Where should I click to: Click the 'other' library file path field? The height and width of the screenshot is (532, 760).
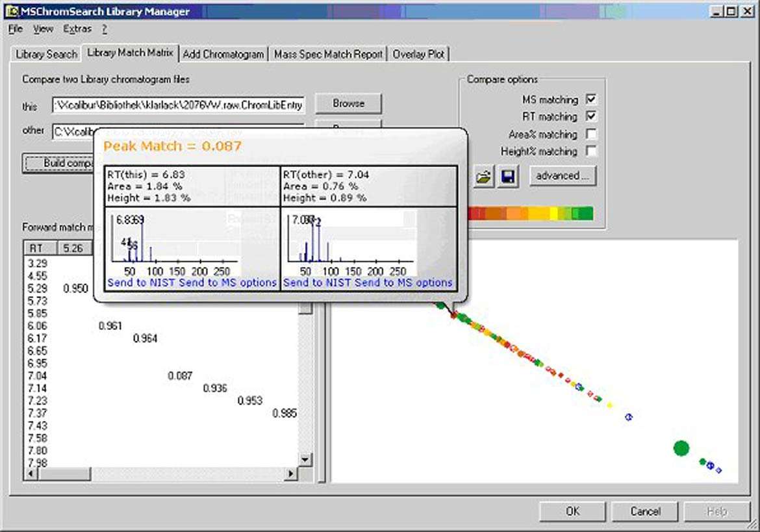tap(73, 131)
